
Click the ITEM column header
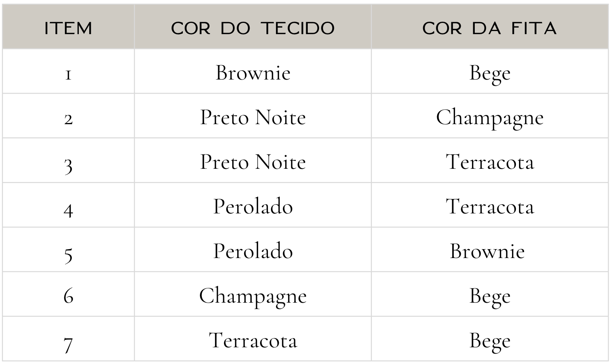click(x=68, y=28)
